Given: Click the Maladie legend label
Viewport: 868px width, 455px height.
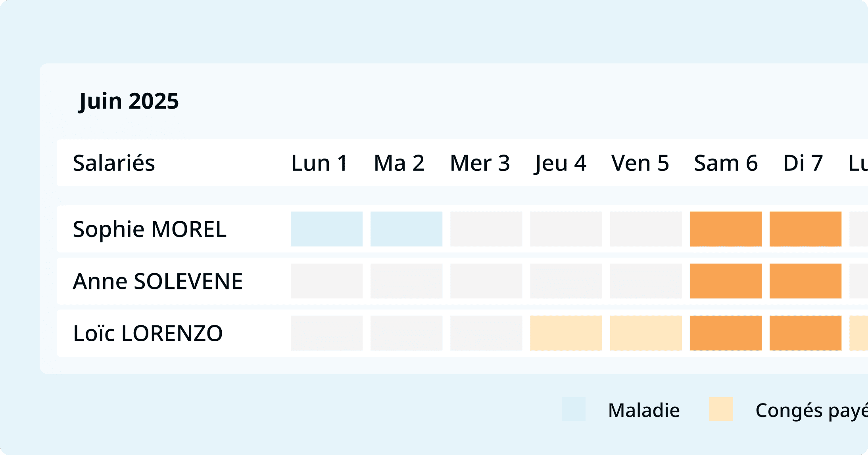Looking at the screenshot, I should (644, 410).
